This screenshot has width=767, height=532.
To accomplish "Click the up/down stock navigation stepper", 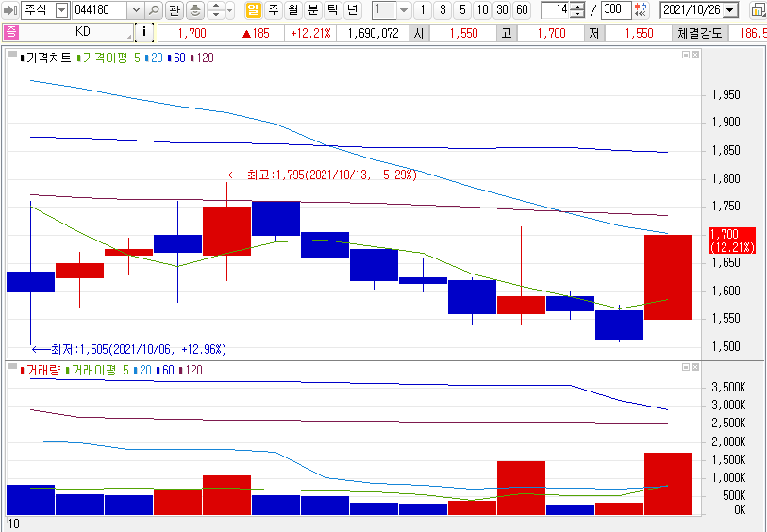I will click(216, 9).
